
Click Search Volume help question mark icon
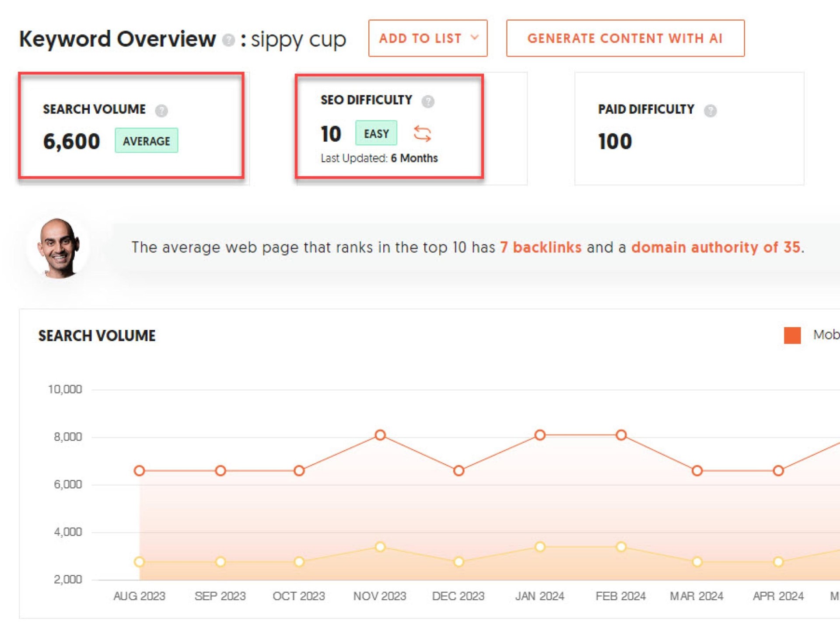click(x=161, y=110)
